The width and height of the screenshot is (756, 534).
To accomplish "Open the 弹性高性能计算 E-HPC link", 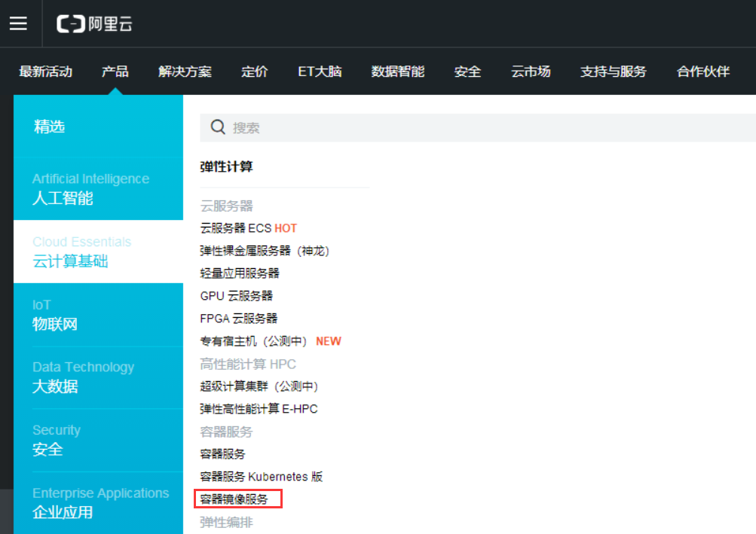I will (x=259, y=409).
